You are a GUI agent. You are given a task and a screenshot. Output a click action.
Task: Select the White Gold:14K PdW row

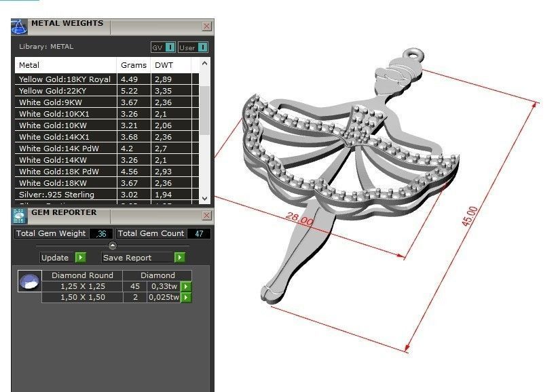(107, 149)
